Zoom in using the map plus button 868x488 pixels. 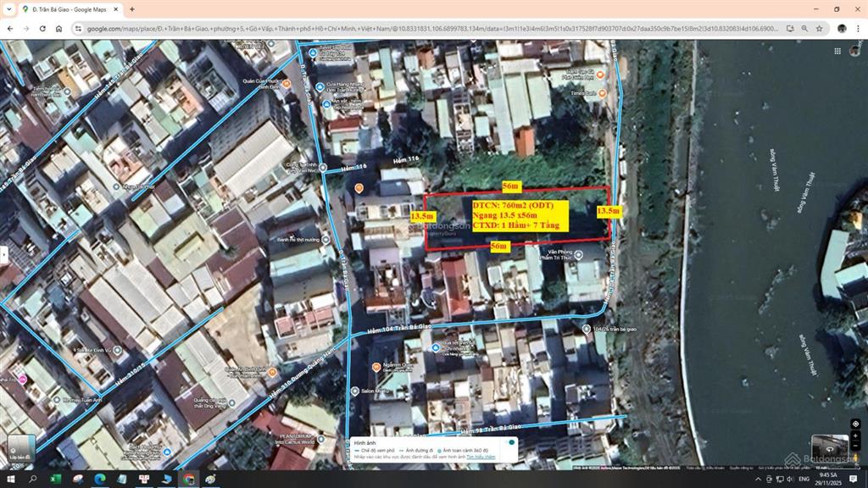855,435
